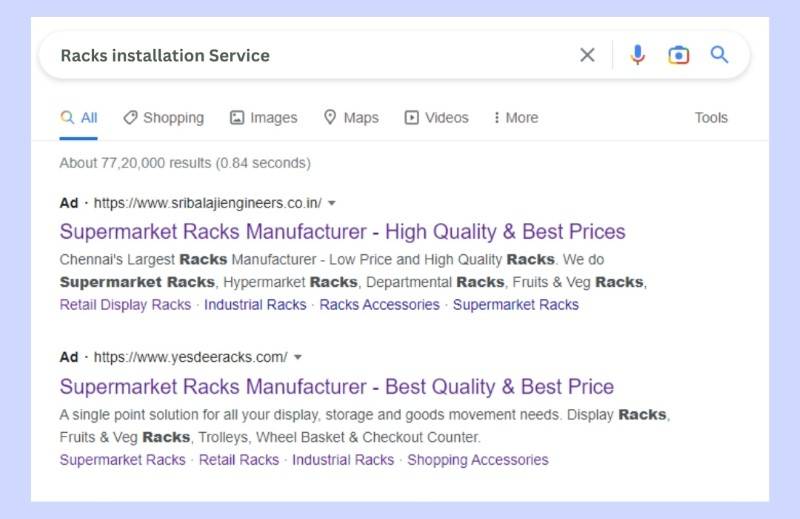Open the Tools filter menu
Viewport: 800px width, 519px height.
pyautogui.click(x=711, y=118)
